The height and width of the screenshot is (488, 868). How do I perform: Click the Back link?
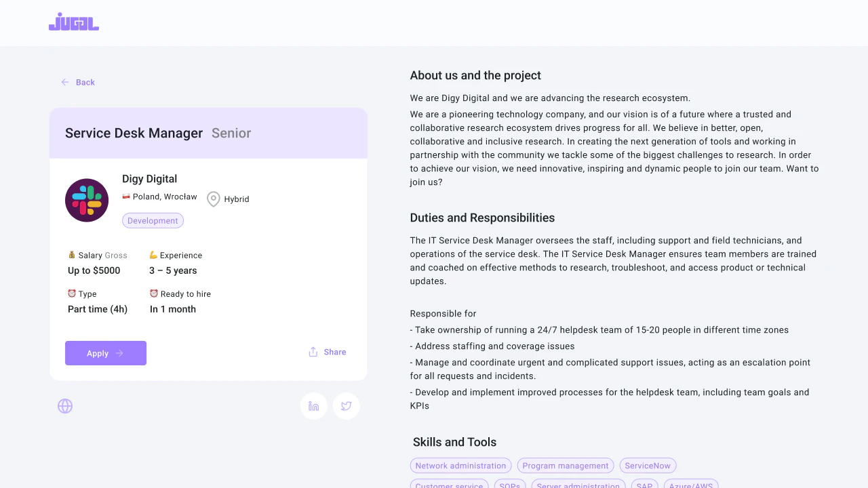85,82
